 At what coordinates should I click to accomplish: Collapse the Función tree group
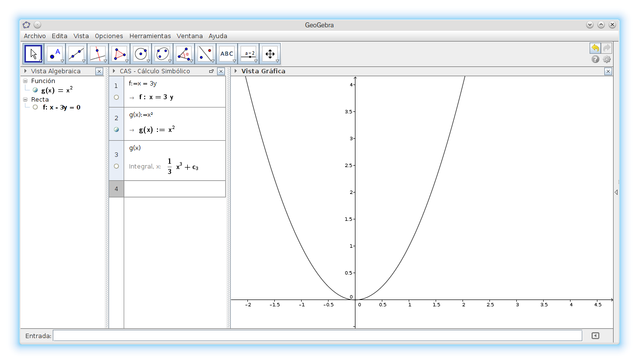[25, 81]
